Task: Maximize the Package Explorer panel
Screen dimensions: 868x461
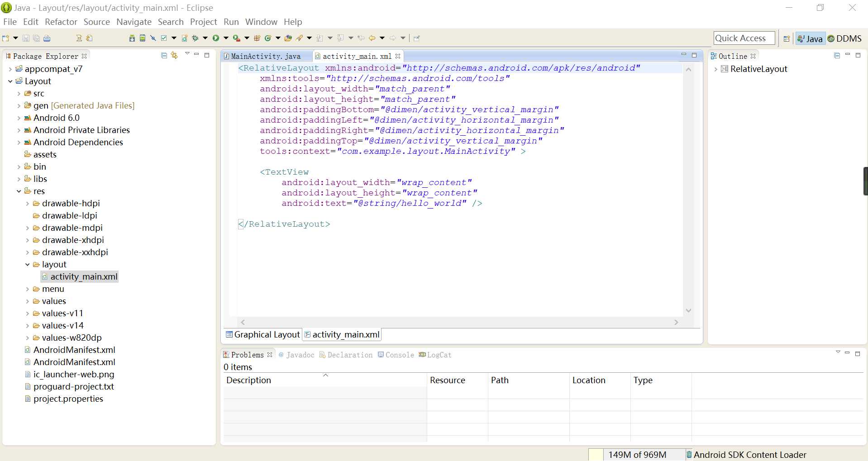Action: click(207, 55)
